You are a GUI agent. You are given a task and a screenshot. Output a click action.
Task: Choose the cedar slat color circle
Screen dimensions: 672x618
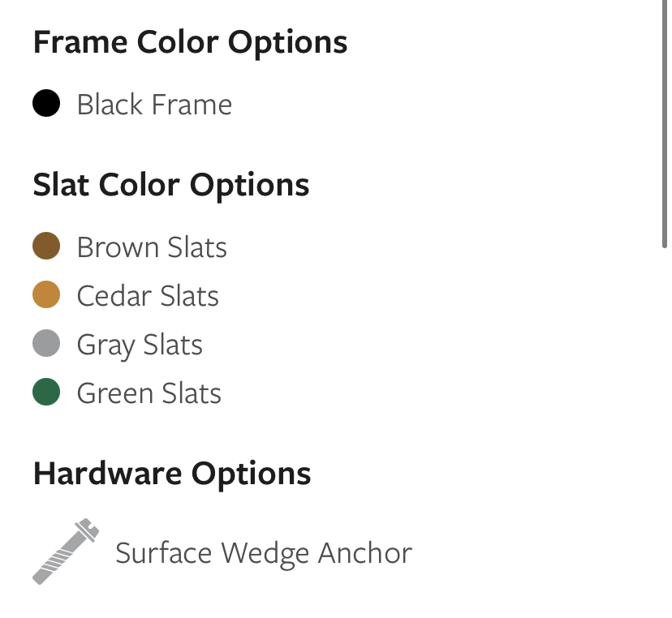point(46,294)
